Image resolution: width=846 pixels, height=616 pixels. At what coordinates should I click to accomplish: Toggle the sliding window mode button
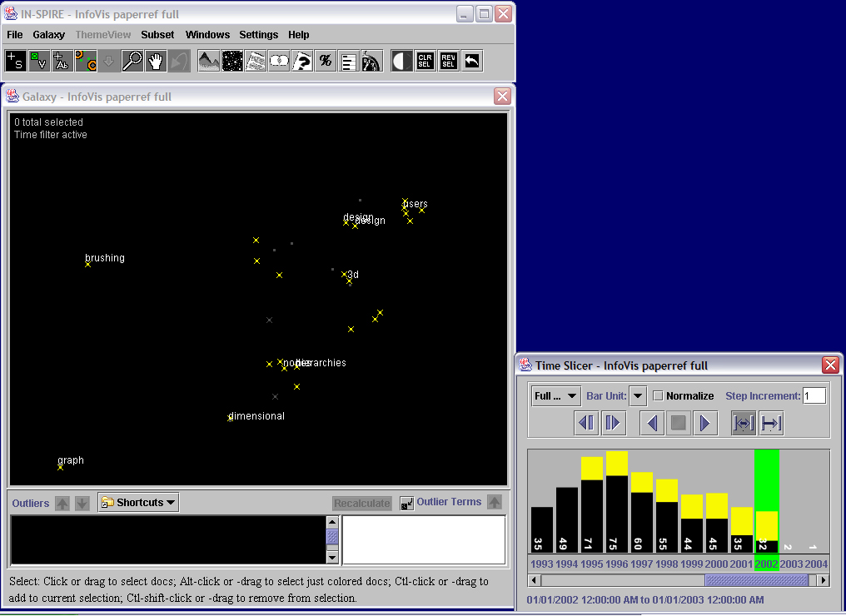pyautogui.click(x=744, y=423)
